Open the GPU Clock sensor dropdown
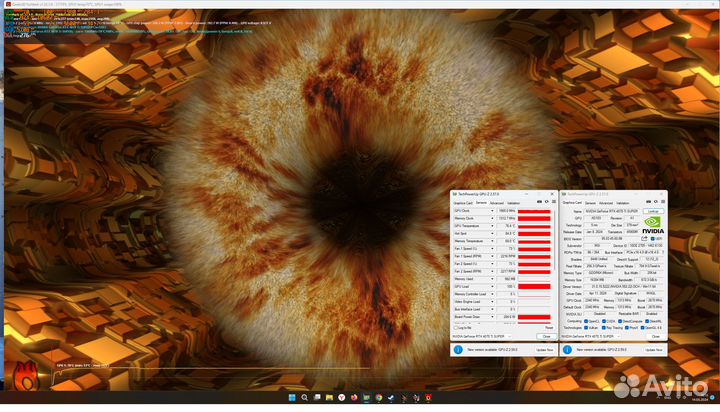The width and height of the screenshot is (720, 412). point(493,210)
